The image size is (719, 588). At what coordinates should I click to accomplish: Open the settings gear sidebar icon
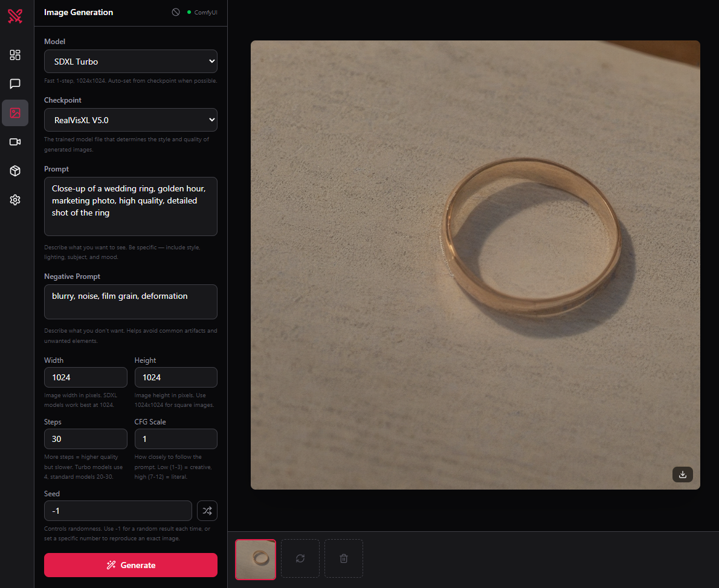coord(15,200)
